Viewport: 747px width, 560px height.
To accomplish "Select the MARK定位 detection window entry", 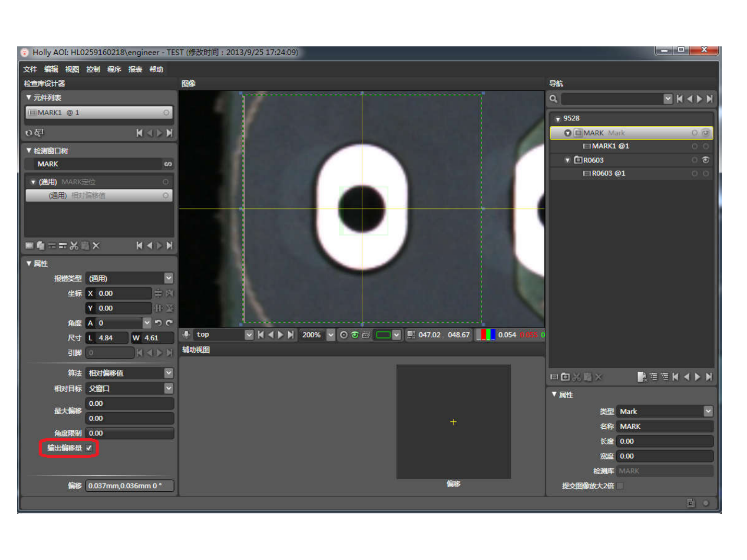I will 78,182.
